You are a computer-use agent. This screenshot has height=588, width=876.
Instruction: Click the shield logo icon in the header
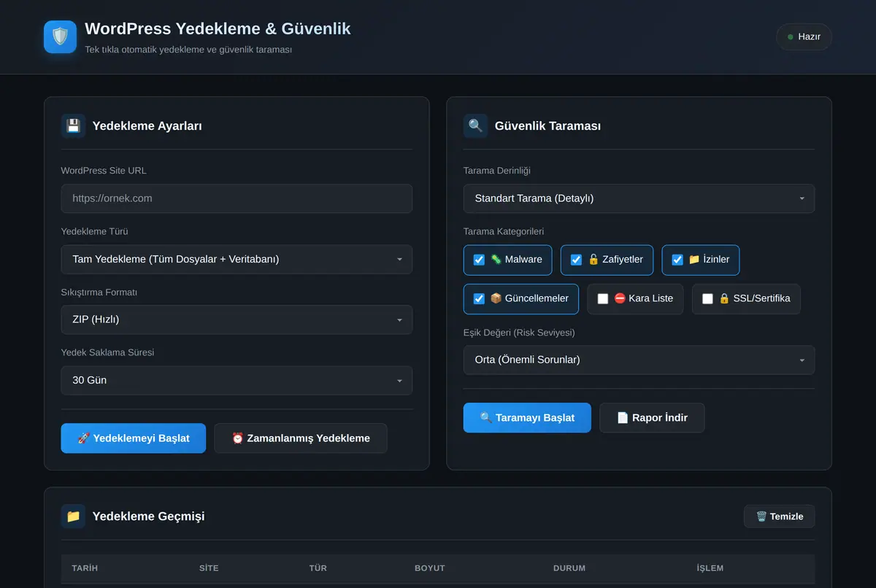[60, 36]
